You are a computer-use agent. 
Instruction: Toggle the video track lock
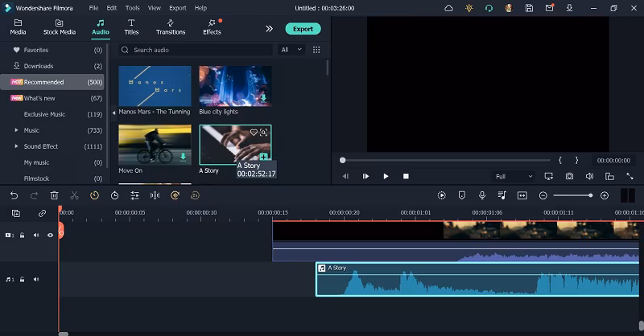point(23,236)
